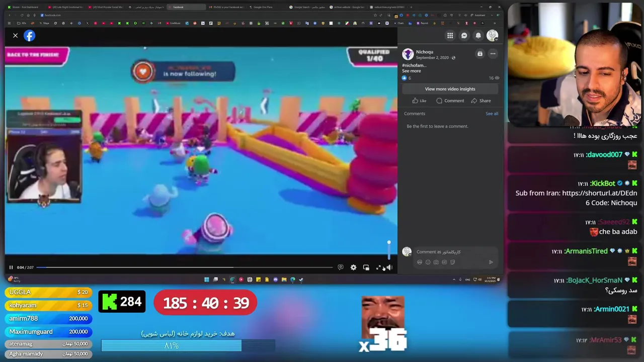
Task: Share the video post
Action: [x=480, y=101]
